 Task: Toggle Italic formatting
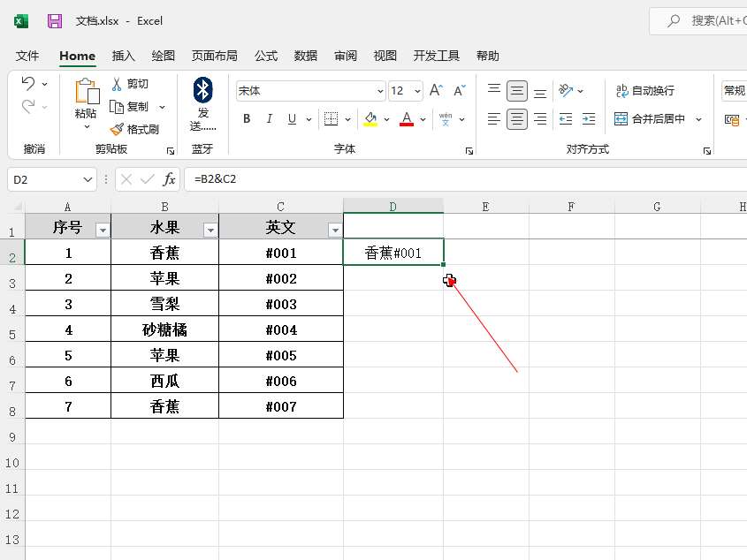[269, 118]
